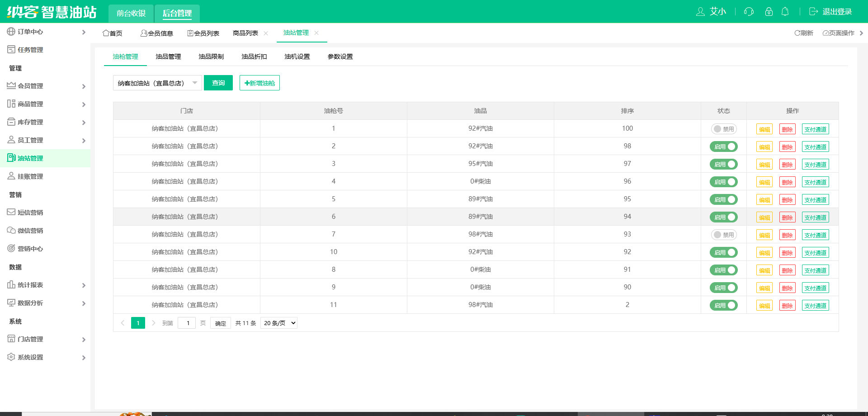
Task: Click 营销中心 target icon
Action: [11, 248]
